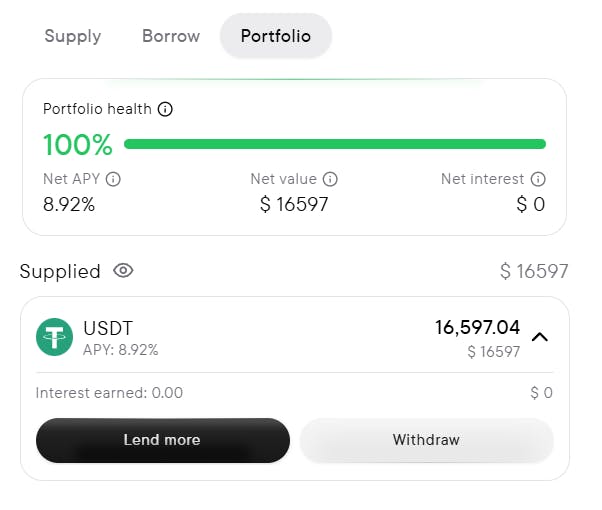602x510 pixels.
Task: Click the Net APY info icon
Action: click(x=113, y=179)
